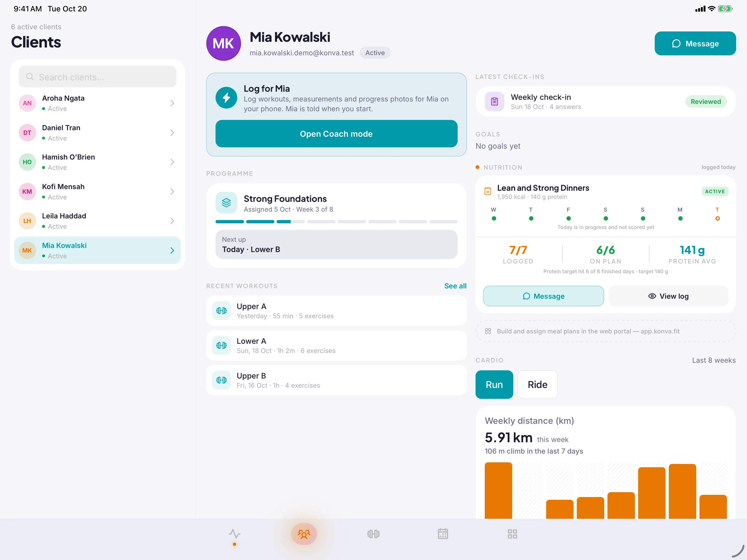
Task: Click the Wi-Fi status icon
Action: pos(712,9)
